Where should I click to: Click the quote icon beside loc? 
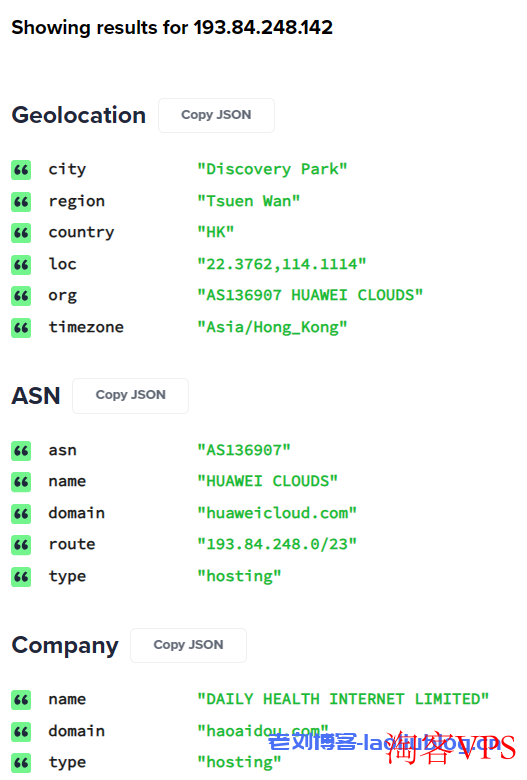(21, 265)
